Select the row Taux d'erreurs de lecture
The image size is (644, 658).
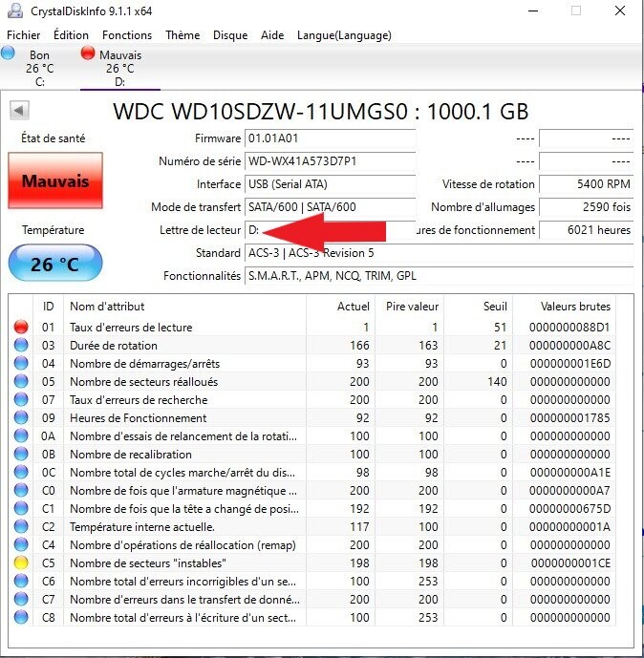pos(311,327)
